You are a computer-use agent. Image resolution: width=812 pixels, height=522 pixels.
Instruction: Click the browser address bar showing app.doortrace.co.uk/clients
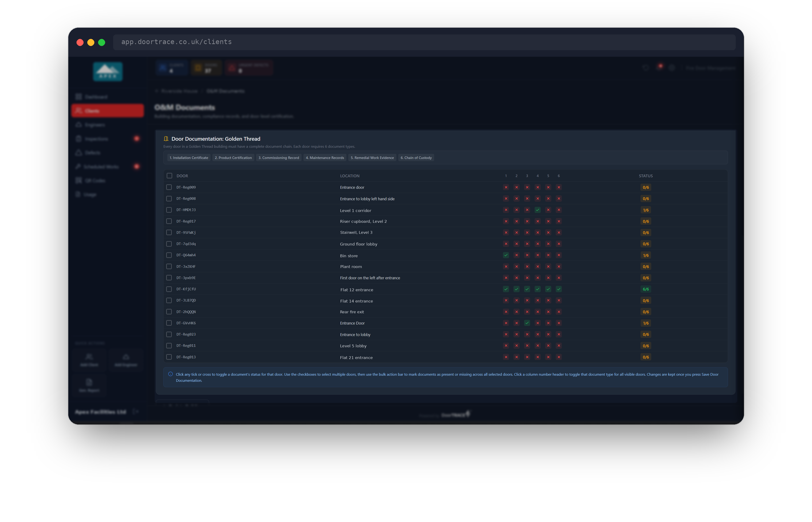click(x=424, y=42)
